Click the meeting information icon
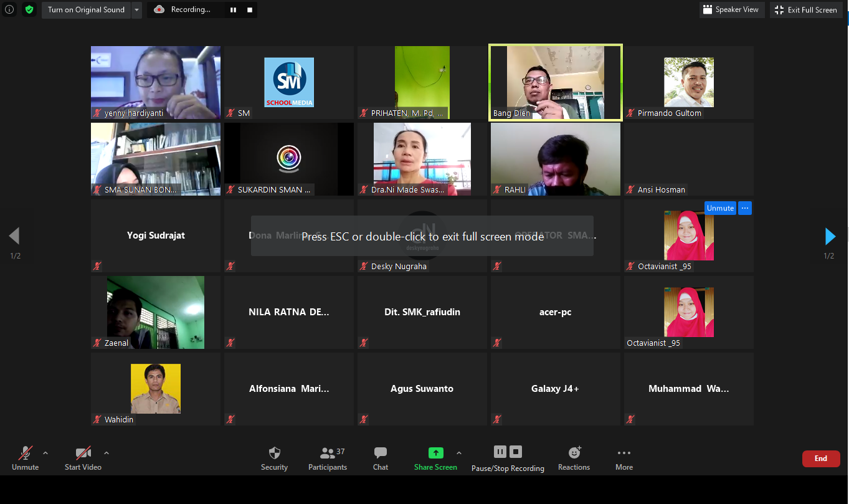The width and height of the screenshot is (849, 504). coord(9,9)
